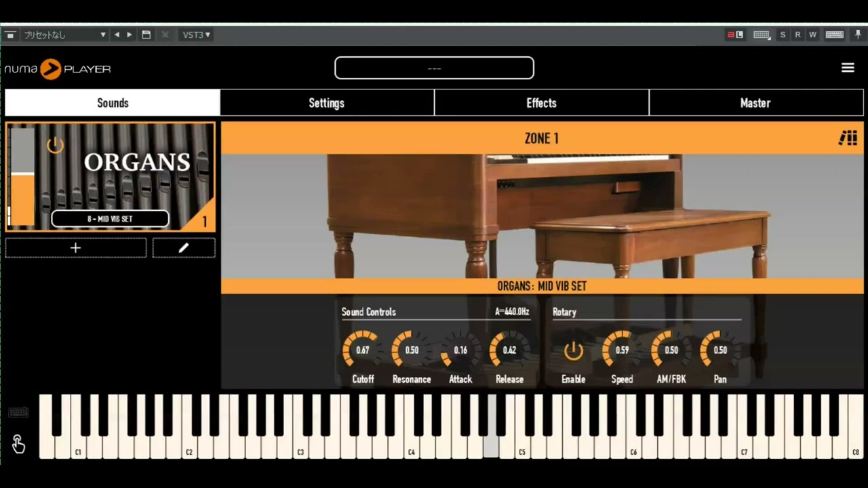Expand the VST3 dropdown menu
This screenshot has height=488, width=868.
tap(196, 35)
